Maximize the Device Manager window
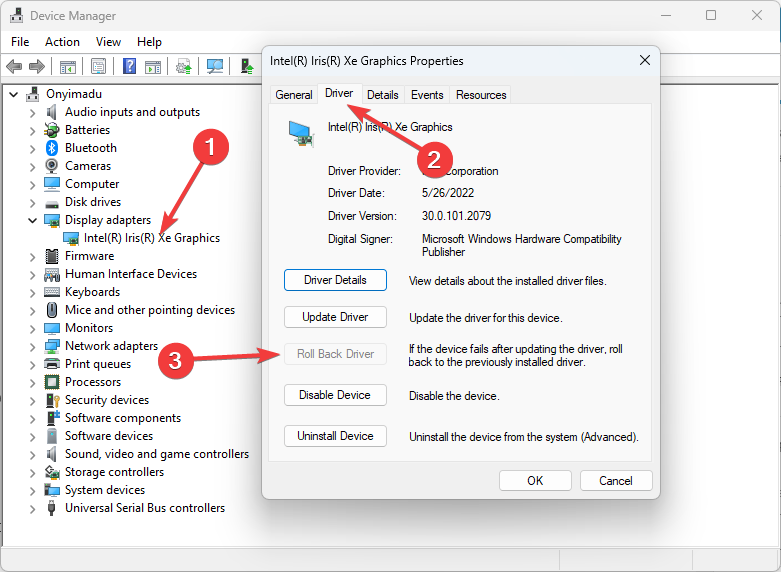The image size is (781, 572). pyautogui.click(x=711, y=15)
